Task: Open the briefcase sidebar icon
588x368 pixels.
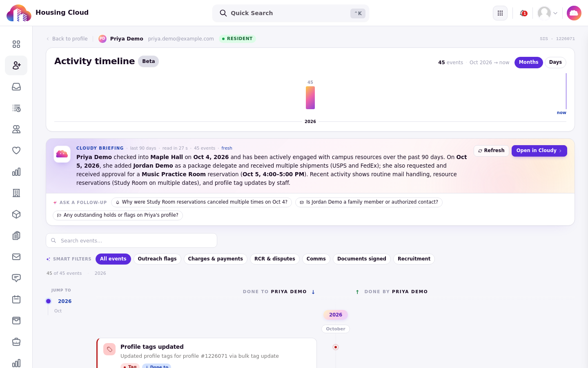Action: tap(16, 342)
